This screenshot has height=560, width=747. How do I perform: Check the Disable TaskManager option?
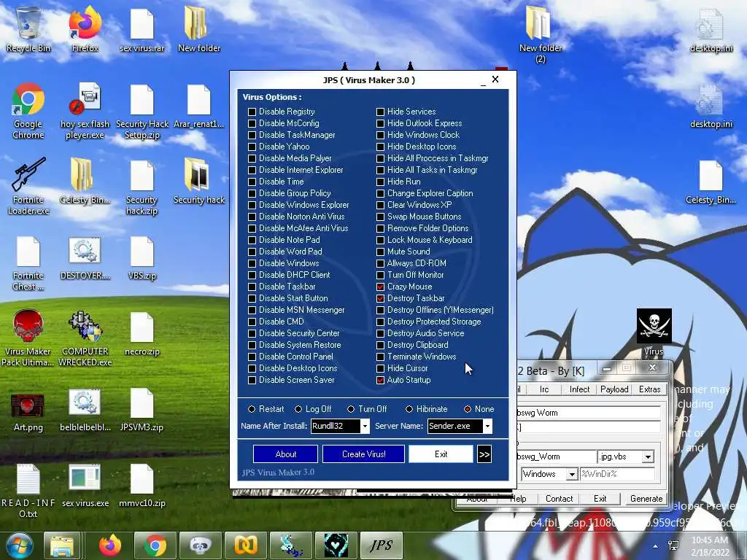(x=252, y=135)
